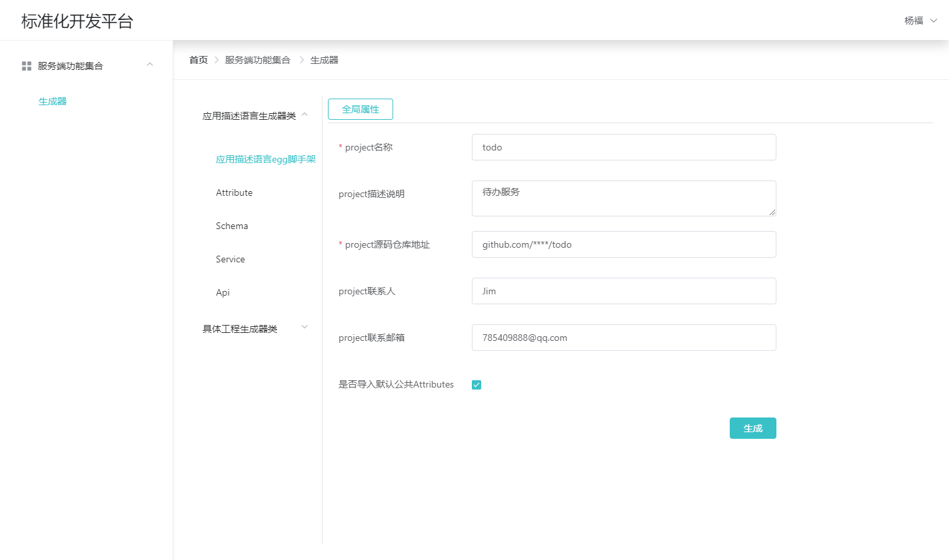The height and width of the screenshot is (560, 949).
Task: Focus the project源码仓库地址 input
Action: [x=624, y=244]
